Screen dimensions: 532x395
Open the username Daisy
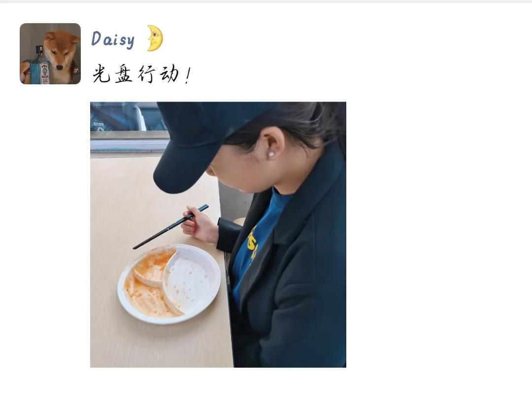[113, 40]
